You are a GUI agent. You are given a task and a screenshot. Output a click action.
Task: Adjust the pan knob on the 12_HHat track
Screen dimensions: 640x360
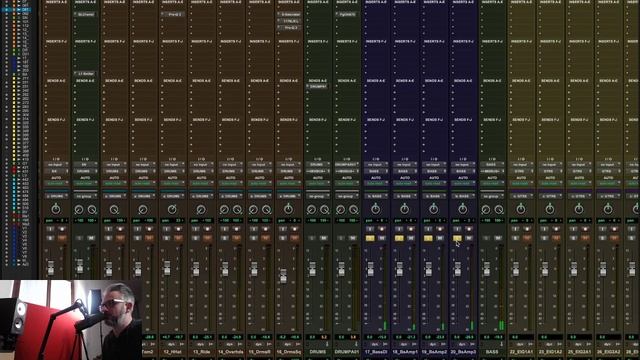[172, 209]
